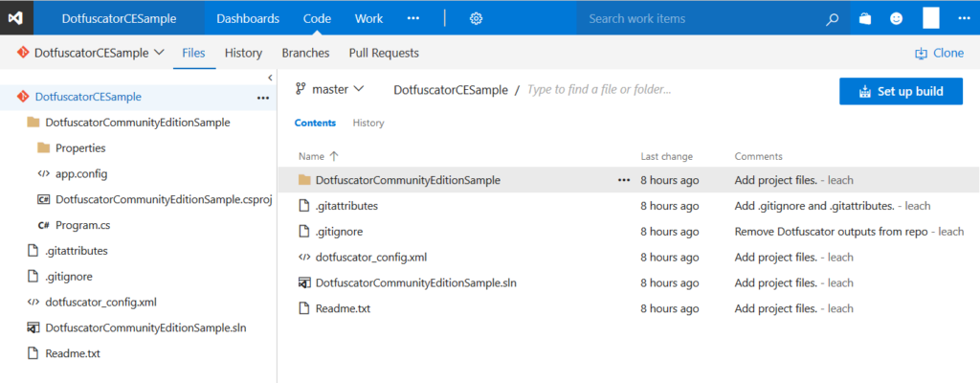
Task: Select .gitattributes in the tree
Action: click(77, 251)
